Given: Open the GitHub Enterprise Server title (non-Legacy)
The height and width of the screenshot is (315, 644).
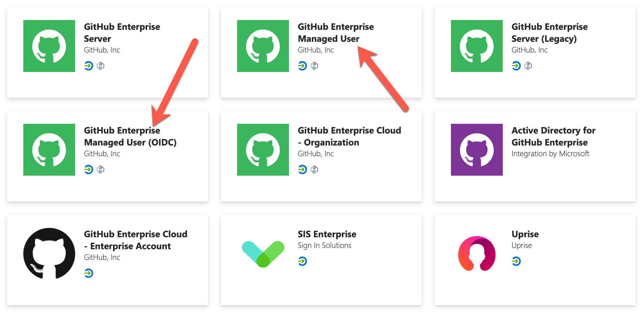Looking at the screenshot, I should click(x=122, y=33).
